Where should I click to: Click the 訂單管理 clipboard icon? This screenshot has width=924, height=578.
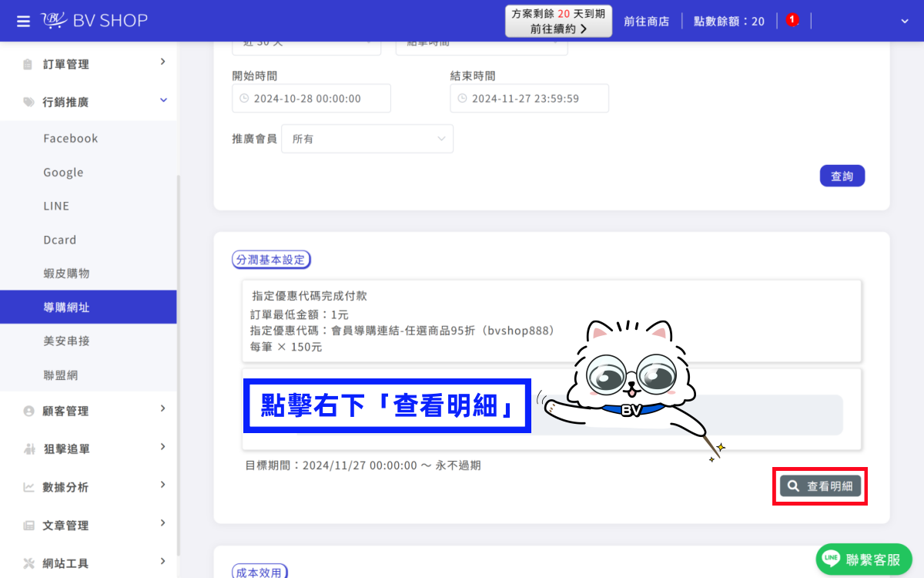point(28,64)
